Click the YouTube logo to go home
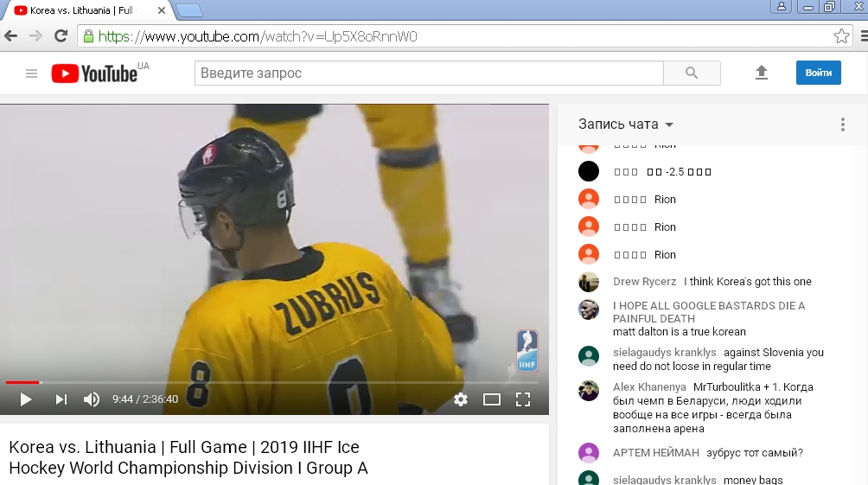 click(95, 73)
